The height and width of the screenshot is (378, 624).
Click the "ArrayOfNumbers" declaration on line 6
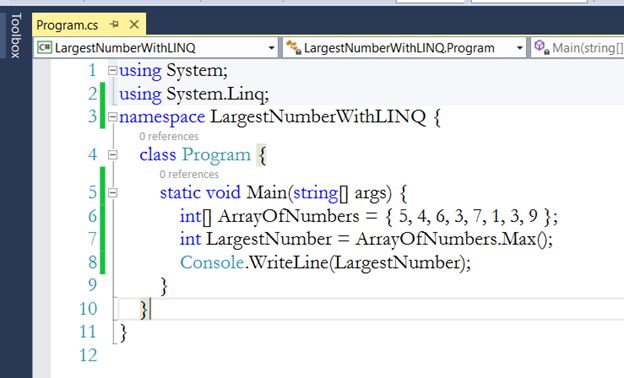(289, 216)
